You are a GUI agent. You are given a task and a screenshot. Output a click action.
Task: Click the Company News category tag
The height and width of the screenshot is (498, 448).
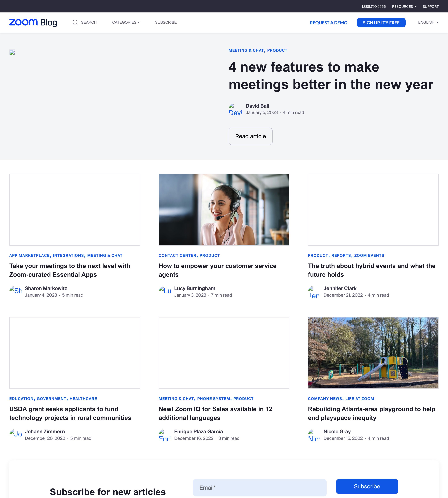[x=325, y=399]
